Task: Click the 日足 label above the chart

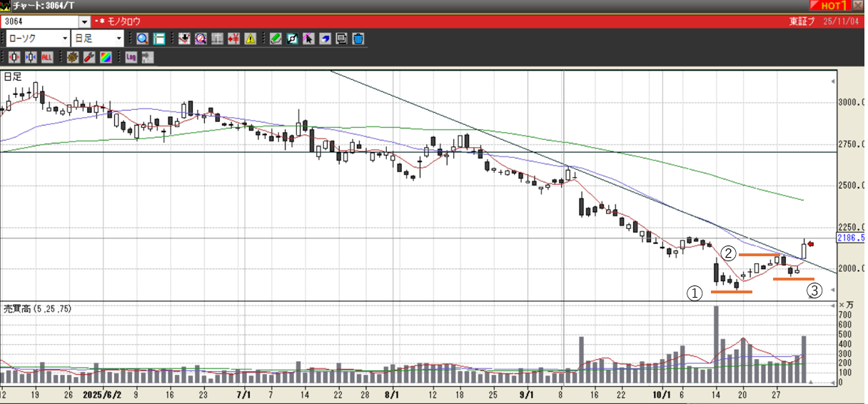Action: point(12,76)
